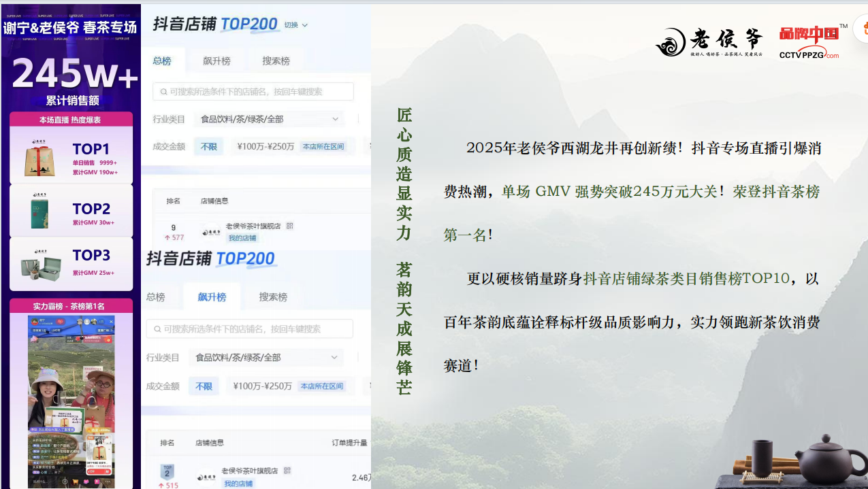Close the livestream with its X icon

[x=111, y=322]
